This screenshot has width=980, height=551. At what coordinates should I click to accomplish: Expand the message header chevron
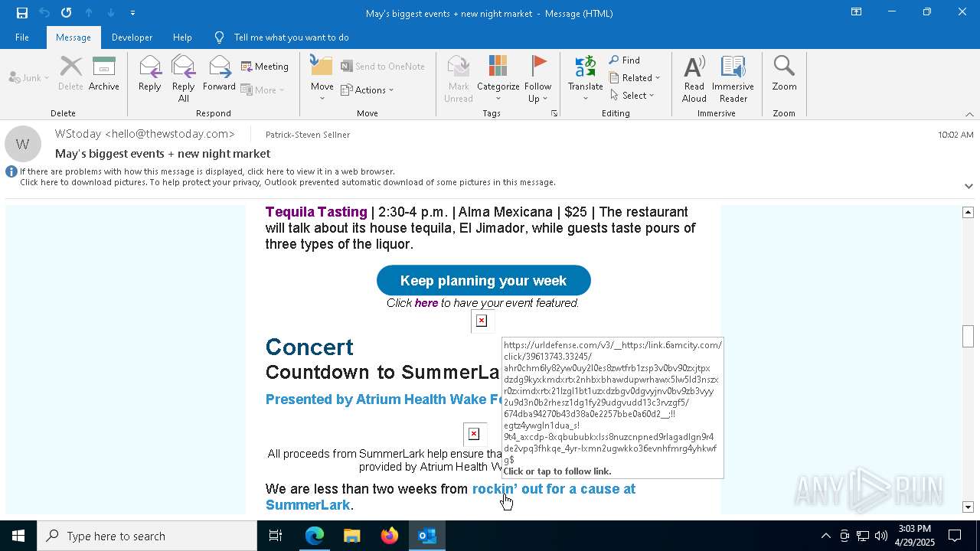pos(969,186)
